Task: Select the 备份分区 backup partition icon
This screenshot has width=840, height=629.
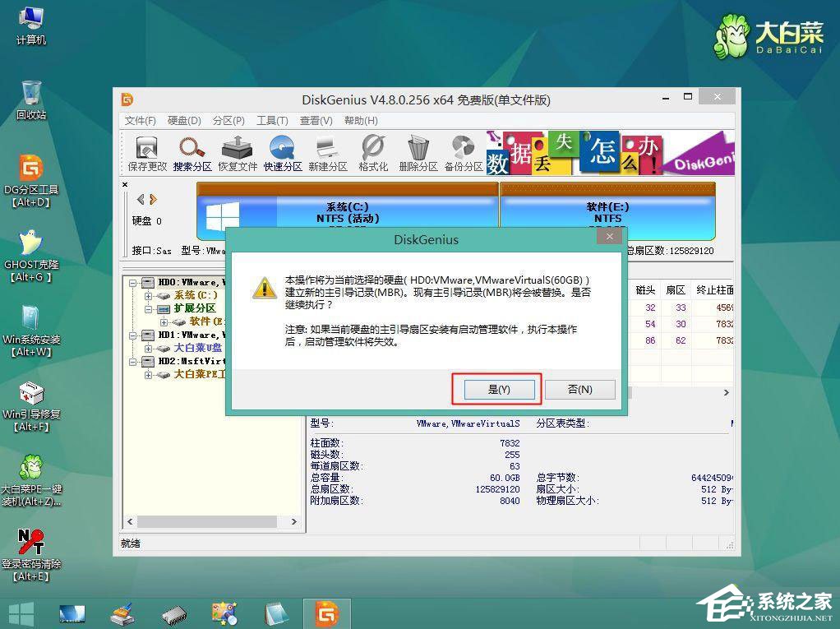Action: (x=463, y=152)
